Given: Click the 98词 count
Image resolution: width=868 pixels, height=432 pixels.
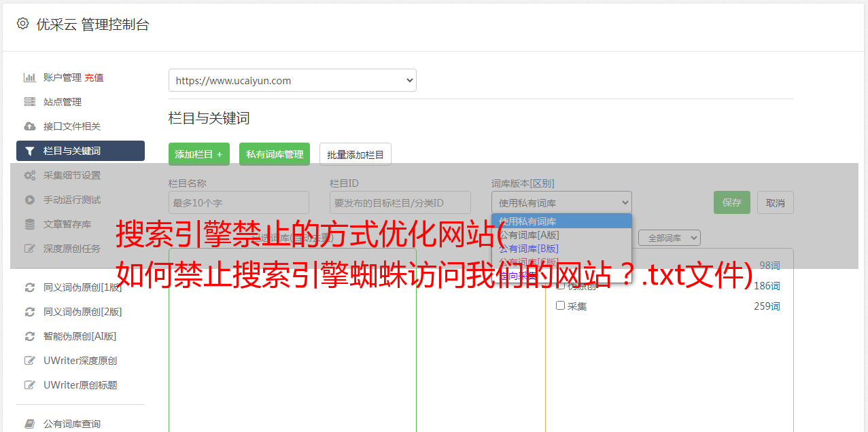Looking at the screenshot, I should tap(769, 266).
